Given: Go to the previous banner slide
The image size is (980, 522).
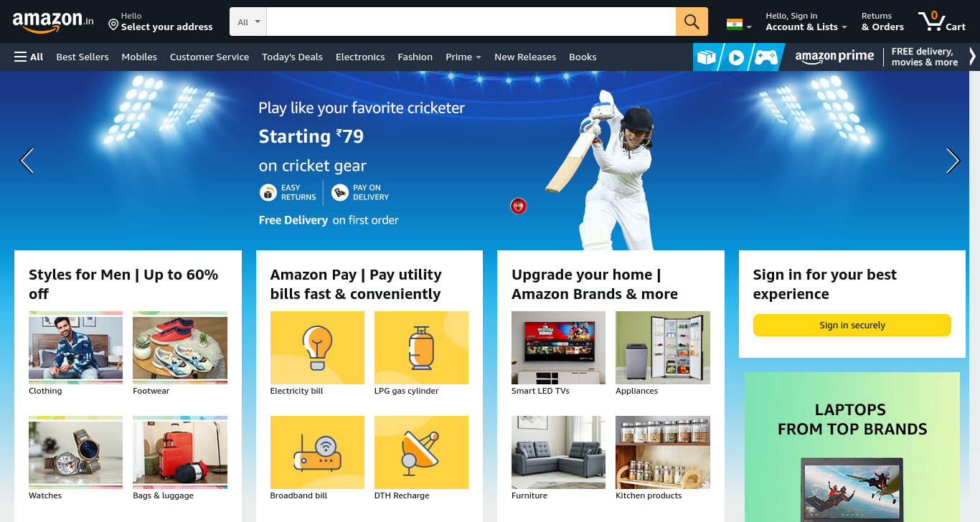Looking at the screenshot, I should (x=27, y=161).
